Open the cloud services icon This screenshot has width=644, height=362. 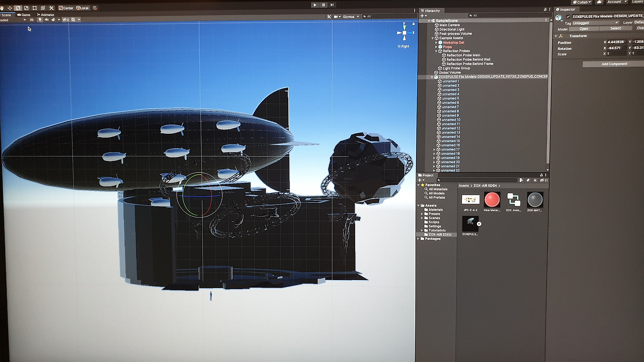pyautogui.click(x=598, y=2)
